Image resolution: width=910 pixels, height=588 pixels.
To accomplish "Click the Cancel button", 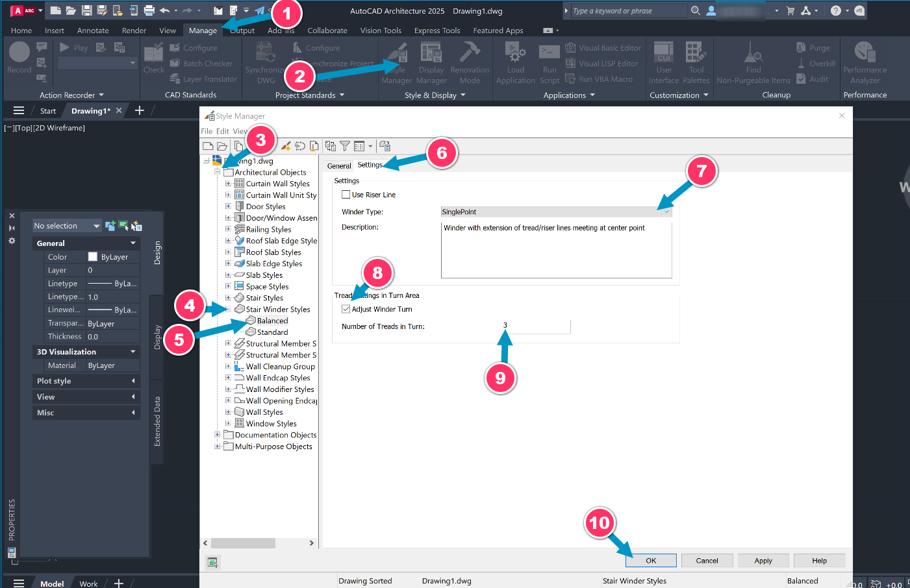I will [x=707, y=561].
